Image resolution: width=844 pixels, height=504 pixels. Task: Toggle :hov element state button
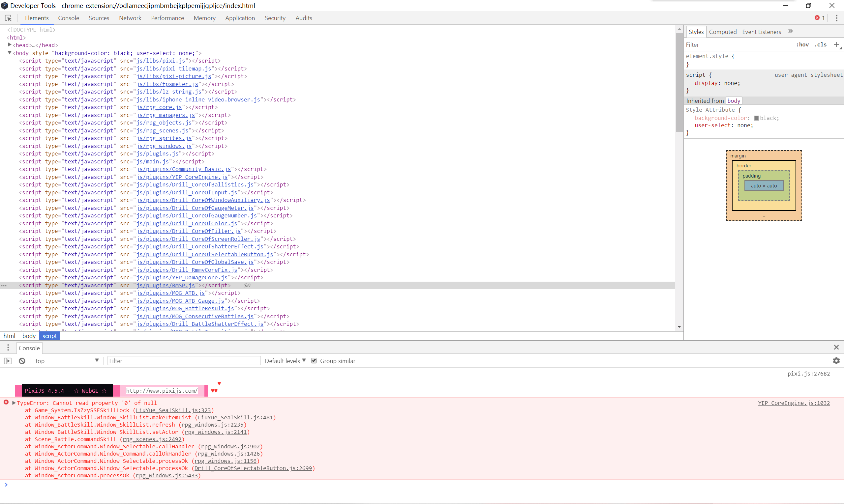tap(802, 44)
